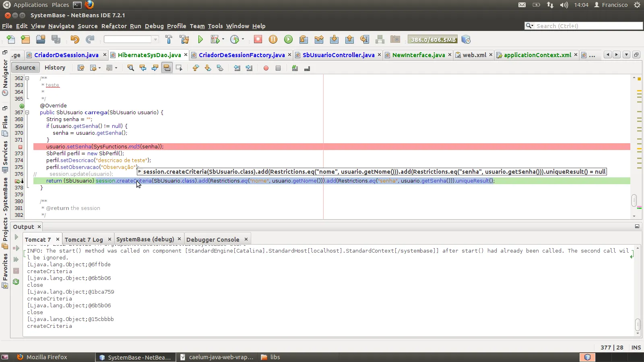Focus the Search (Ctrl+I) field

tap(584, 26)
